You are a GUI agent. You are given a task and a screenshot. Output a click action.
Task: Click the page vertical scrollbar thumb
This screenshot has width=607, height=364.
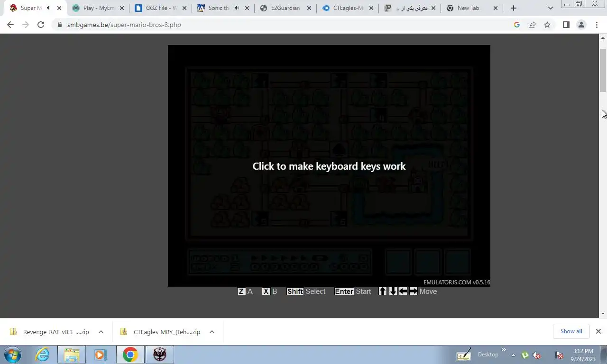click(603, 70)
